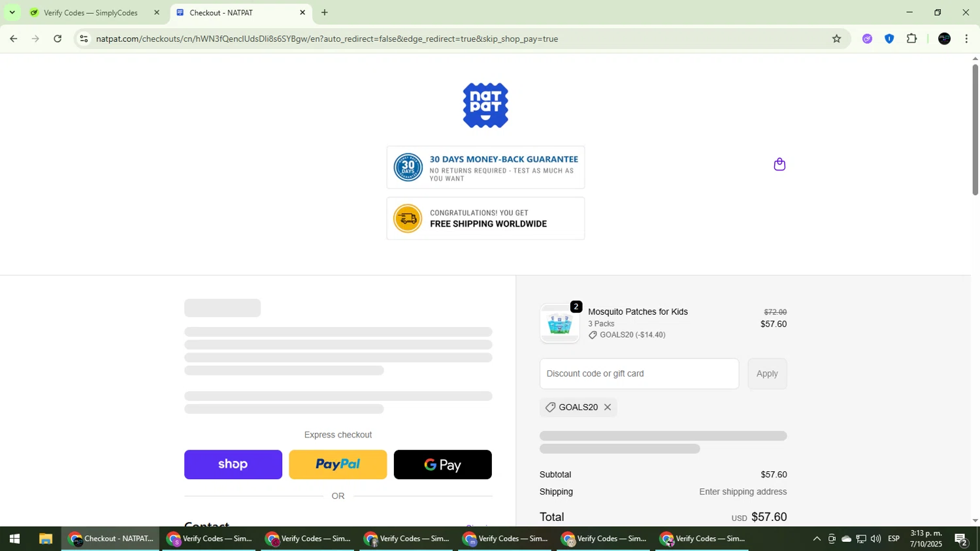The height and width of the screenshot is (551, 980).
Task: Click the NATPAT logo
Action: coord(485,105)
